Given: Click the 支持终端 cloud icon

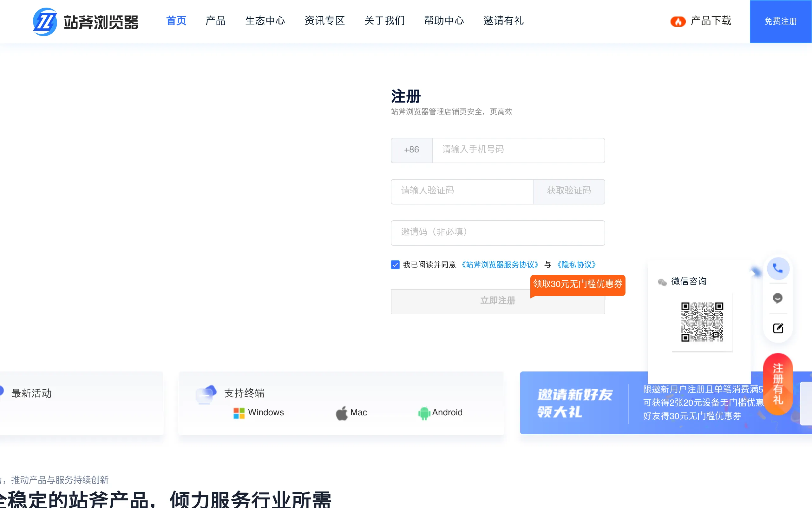Looking at the screenshot, I should pos(206,394).
